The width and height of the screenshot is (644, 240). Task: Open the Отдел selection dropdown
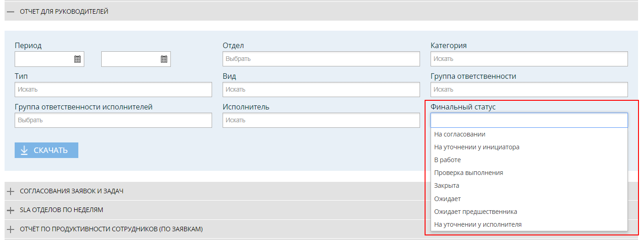(x=321, y=59)
